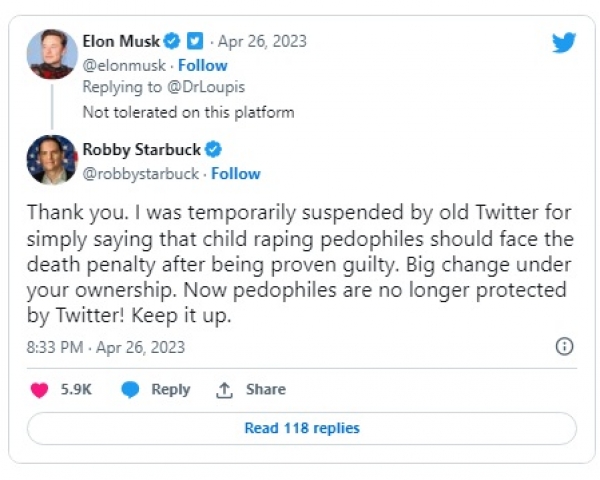This screenshot has height=480, width=600.
Task: Click the Elon Musk display name
Action: pyautogui.click(x=121, y=42)
